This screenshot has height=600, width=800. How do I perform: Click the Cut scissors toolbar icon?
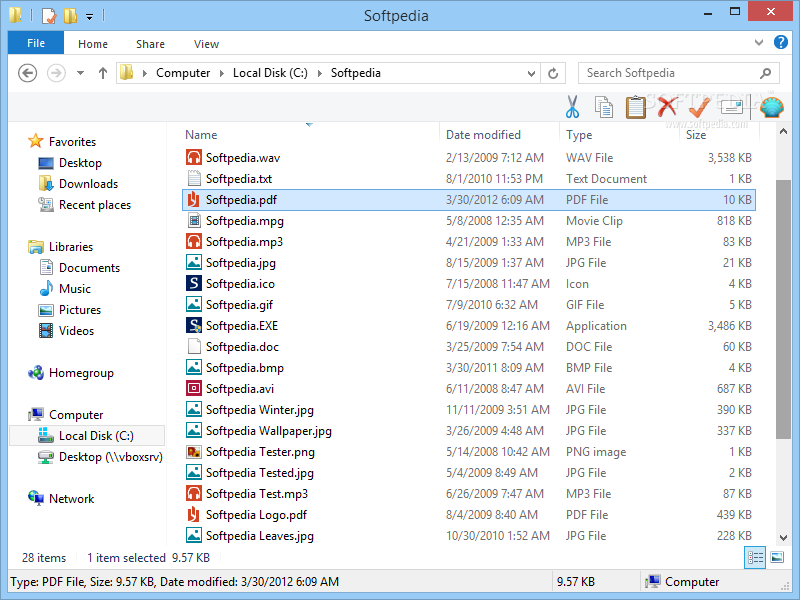tap(572, 107)
